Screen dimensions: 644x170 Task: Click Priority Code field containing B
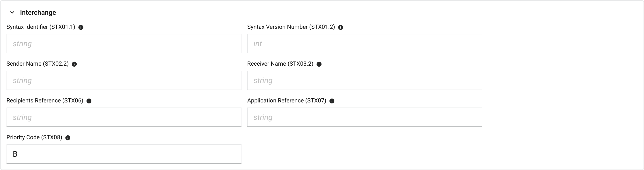coord(124,154)
